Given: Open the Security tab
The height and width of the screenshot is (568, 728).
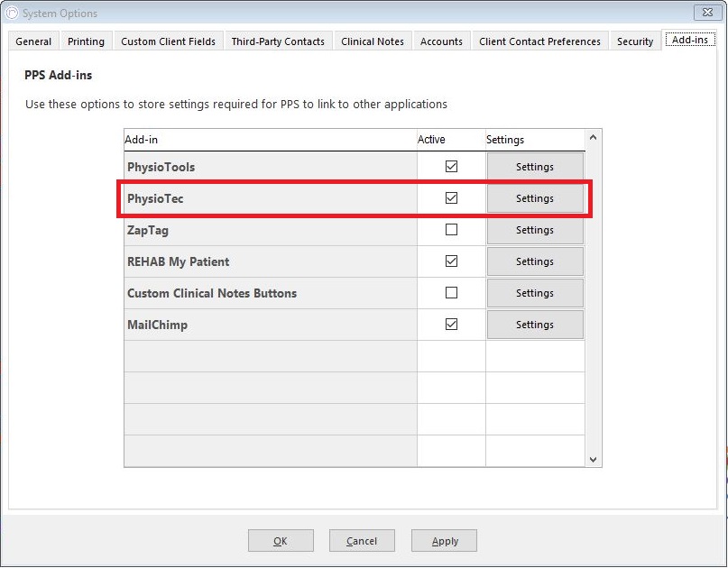Looking at the screenshot, I should coord(635,41).
